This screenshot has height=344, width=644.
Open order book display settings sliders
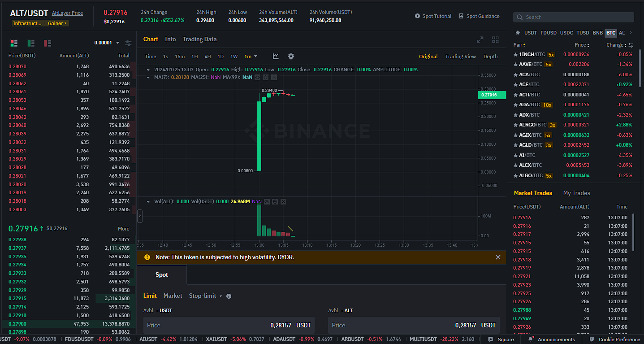(129, 43)
